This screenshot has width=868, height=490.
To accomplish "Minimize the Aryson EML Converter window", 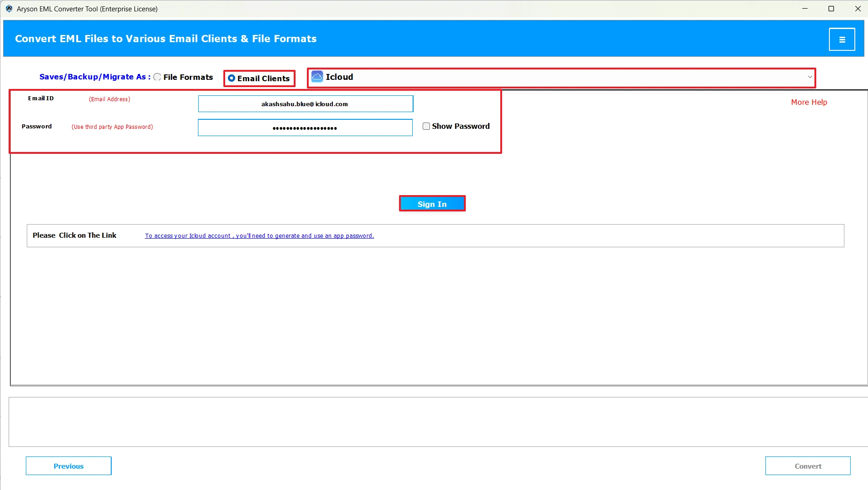I will pyautogui.click(x=804, y=9).
